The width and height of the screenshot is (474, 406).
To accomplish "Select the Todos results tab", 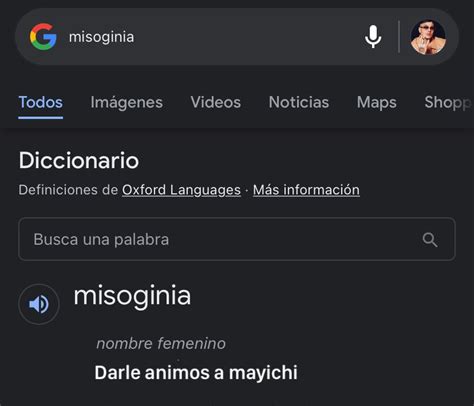I will [41, 102].
